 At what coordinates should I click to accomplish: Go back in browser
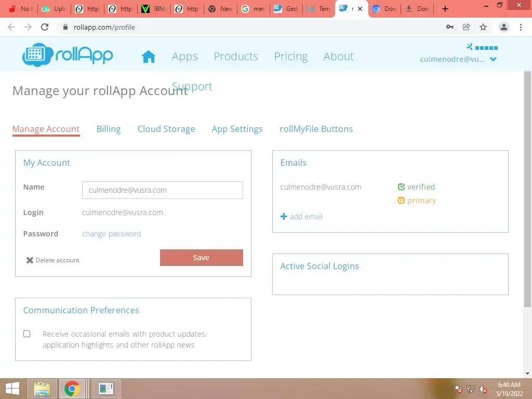pyautogui.click(x=11, y=27)
